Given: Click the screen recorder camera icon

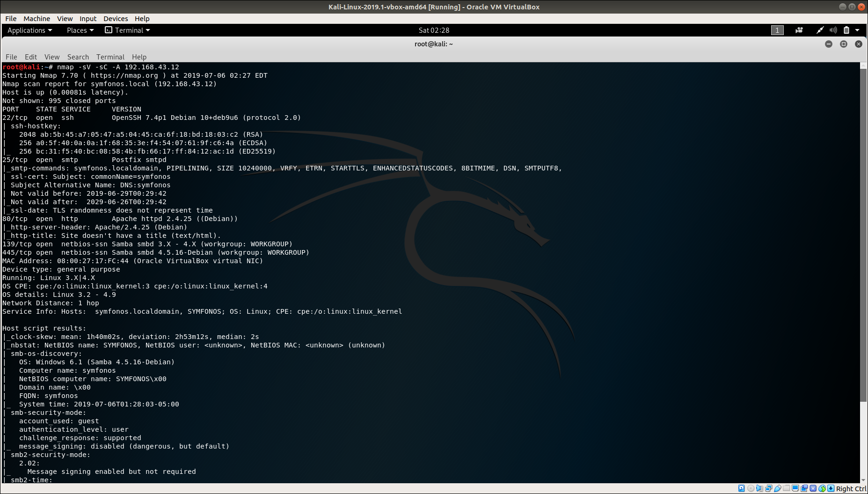Looking at the screenshot, I should click(799, 30).
